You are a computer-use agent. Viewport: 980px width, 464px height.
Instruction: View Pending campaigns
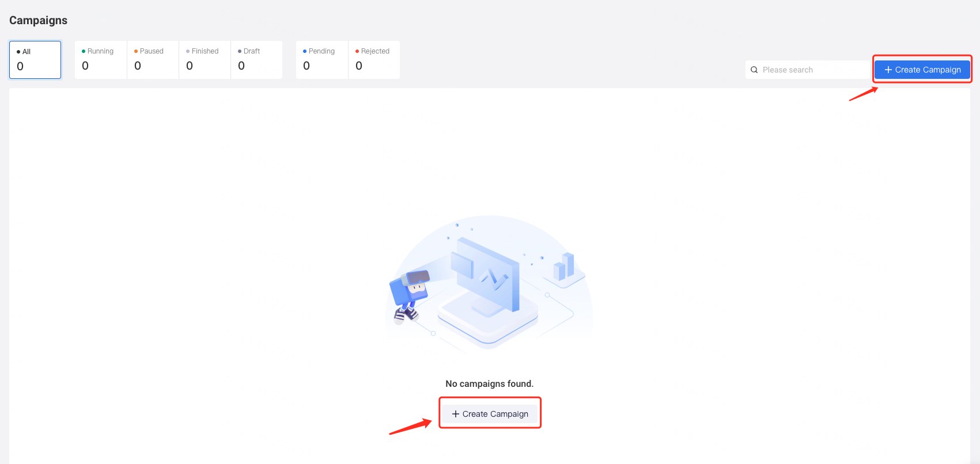point(322,59)
